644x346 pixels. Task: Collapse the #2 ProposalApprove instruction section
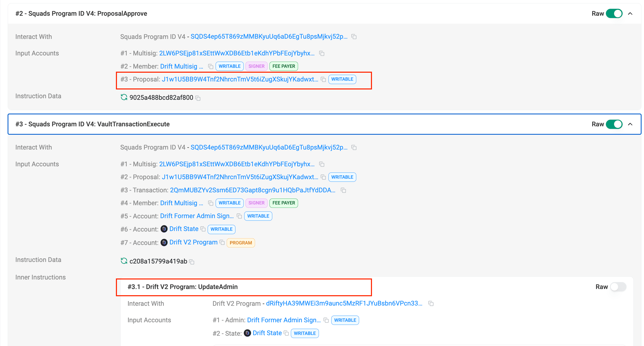630,13
